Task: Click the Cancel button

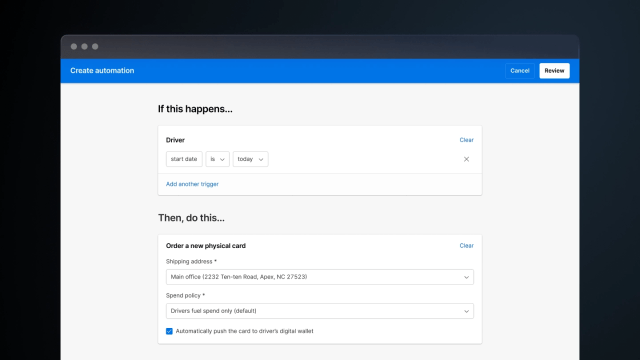Action: [520, 71]
